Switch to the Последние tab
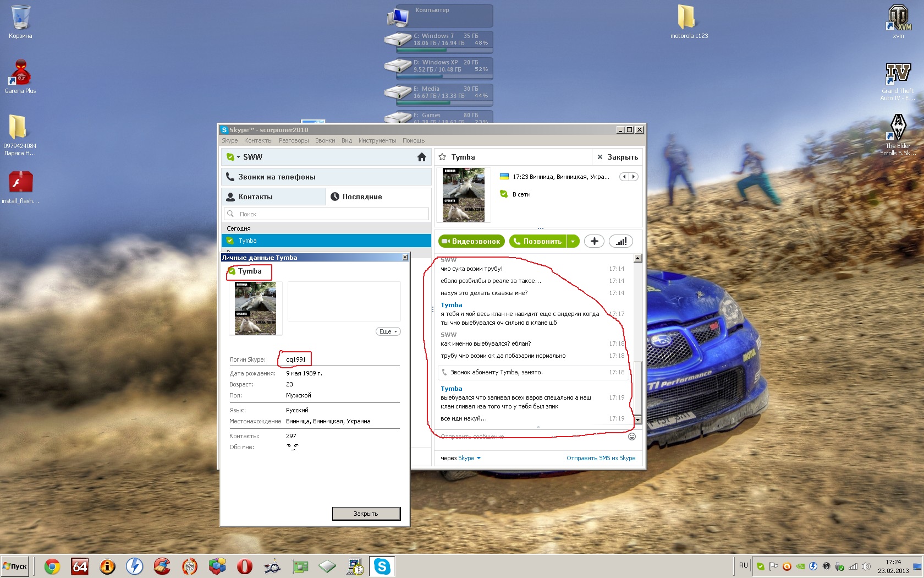This screenshot has height=578, width=924. (379, 197)
